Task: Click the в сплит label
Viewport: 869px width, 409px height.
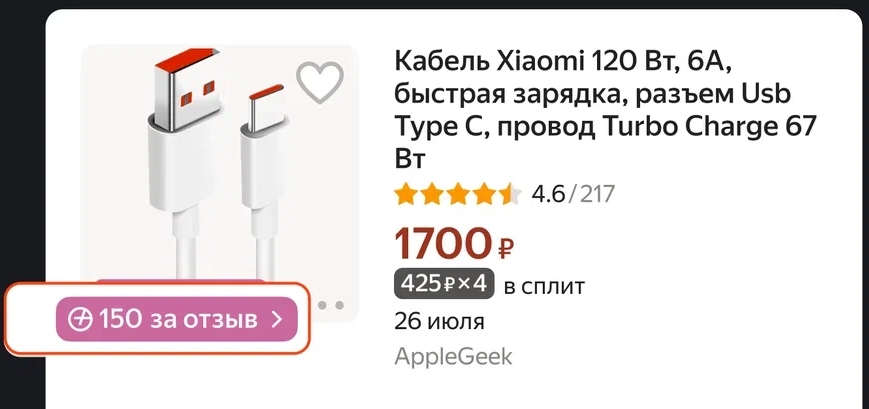Action: (x=544, y=287)
